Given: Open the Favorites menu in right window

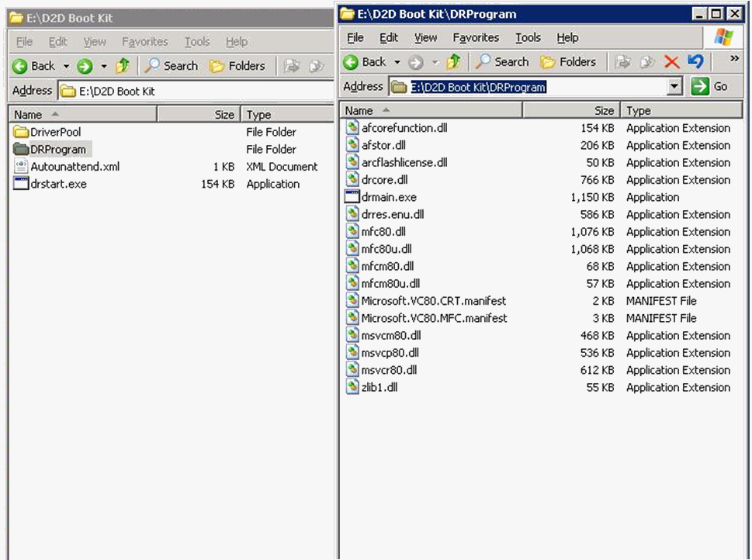Looking at the screenshot, I should click(x=476, y=37).
